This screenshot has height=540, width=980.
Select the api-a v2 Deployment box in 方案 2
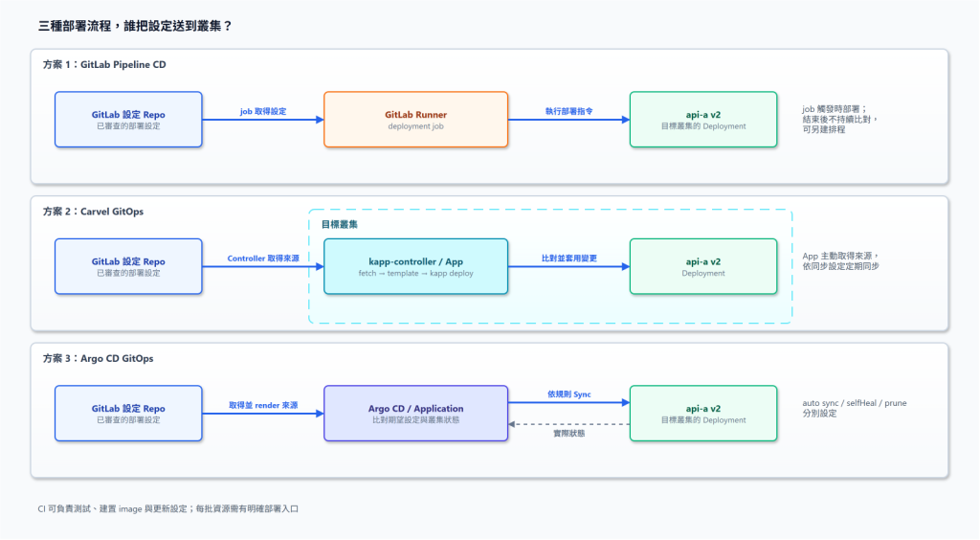[703, 266]
